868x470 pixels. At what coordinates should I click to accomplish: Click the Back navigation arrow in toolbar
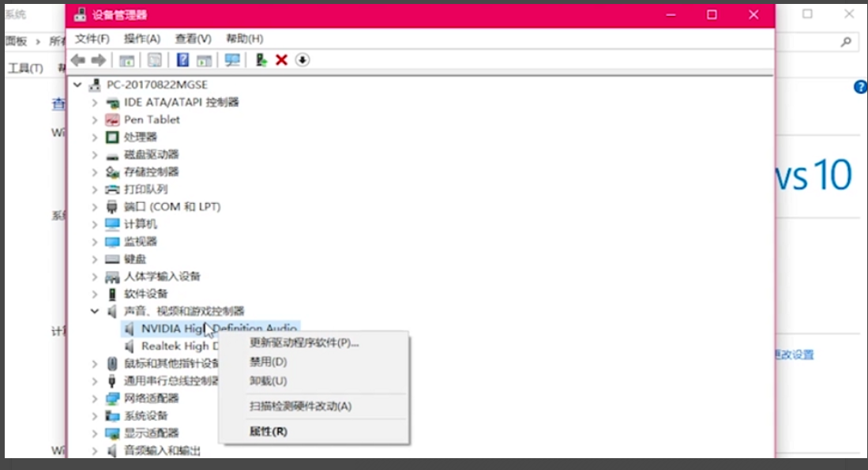(77, 60)
